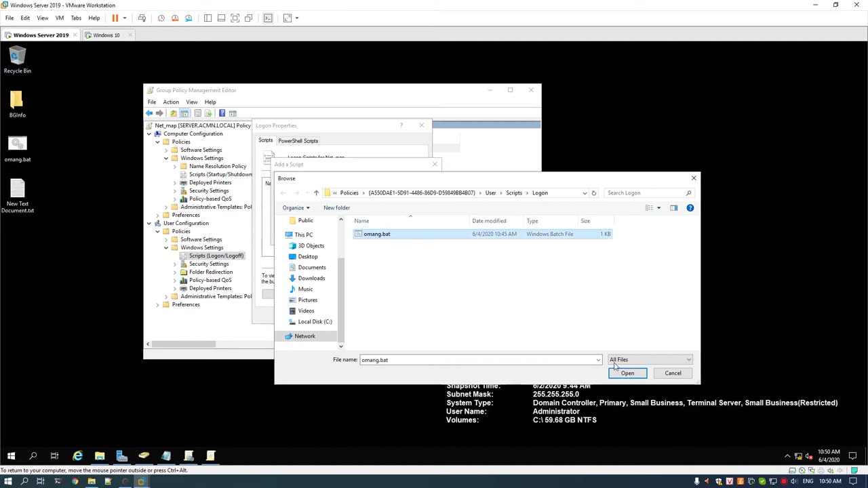Click the Open button
This screenshot has width=868, height=488.
coord(627,373)
